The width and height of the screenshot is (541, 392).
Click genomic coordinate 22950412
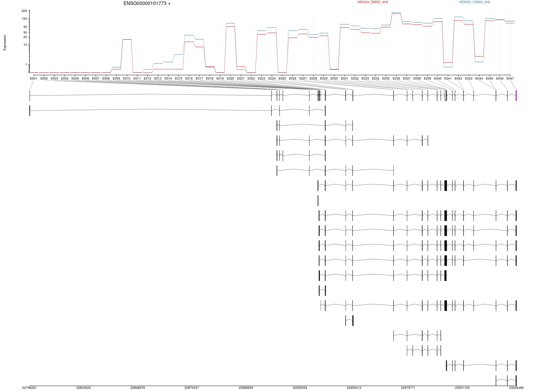(354, 388)
